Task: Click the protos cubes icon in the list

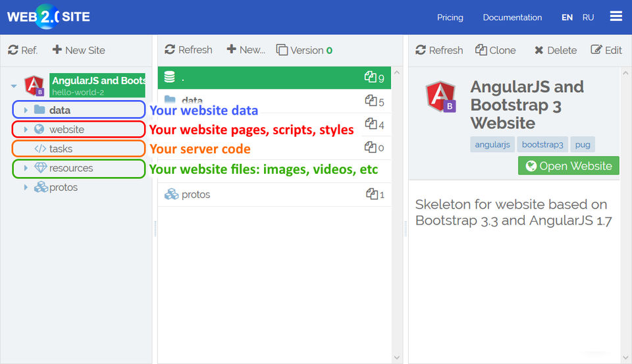Action: coord(171,194)
